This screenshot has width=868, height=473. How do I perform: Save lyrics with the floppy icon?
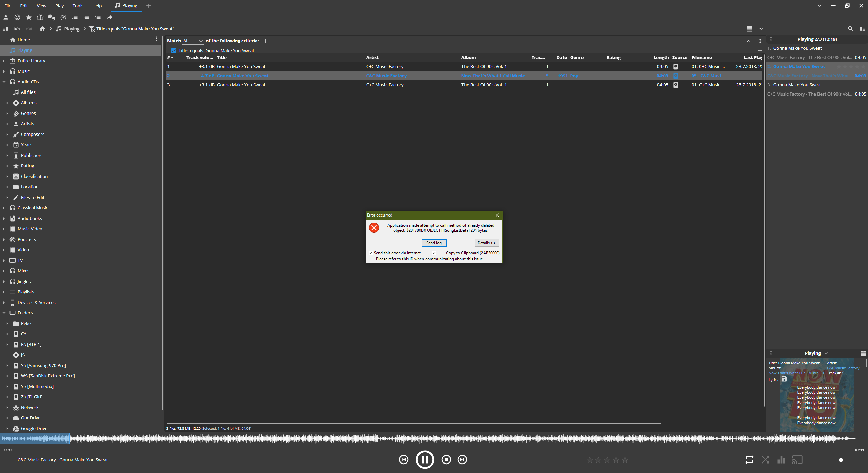784,379
